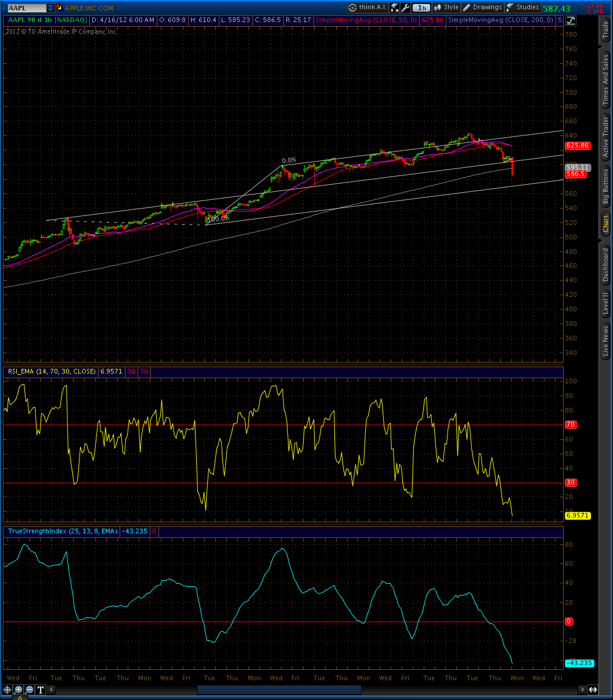This screenshot has width=613, height=700.
Task: Open the Style menu
Action: tap(446, 8)
